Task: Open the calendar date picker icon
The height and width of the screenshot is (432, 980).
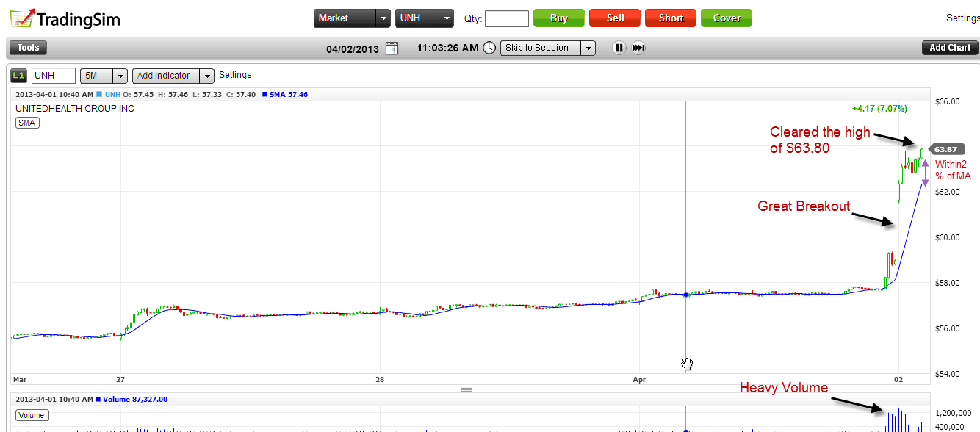Action: click(392, 48)
